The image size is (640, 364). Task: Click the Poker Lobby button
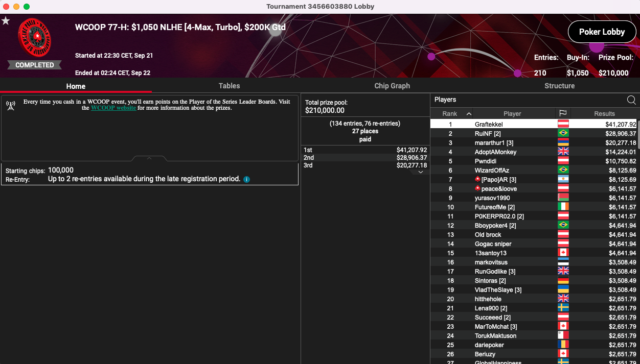[x=602, y=32]
